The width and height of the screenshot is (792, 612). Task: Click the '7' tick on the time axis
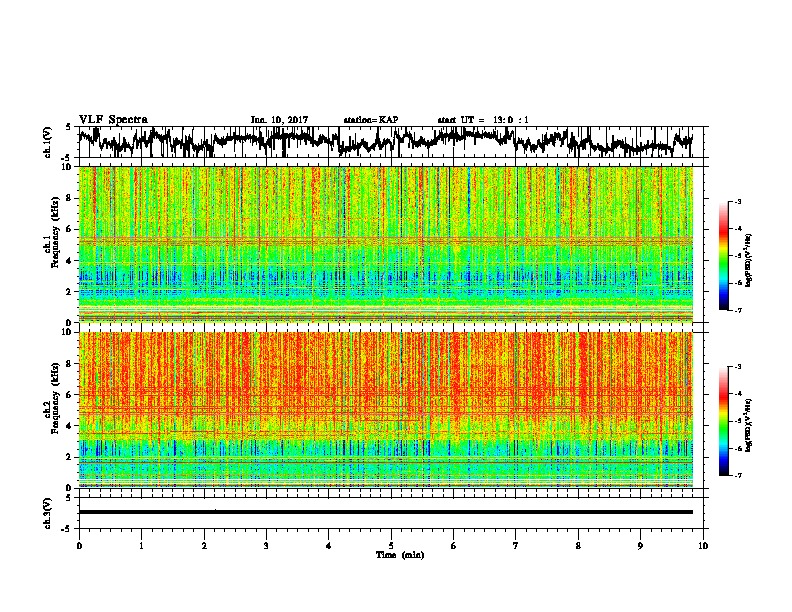(516, 546)
